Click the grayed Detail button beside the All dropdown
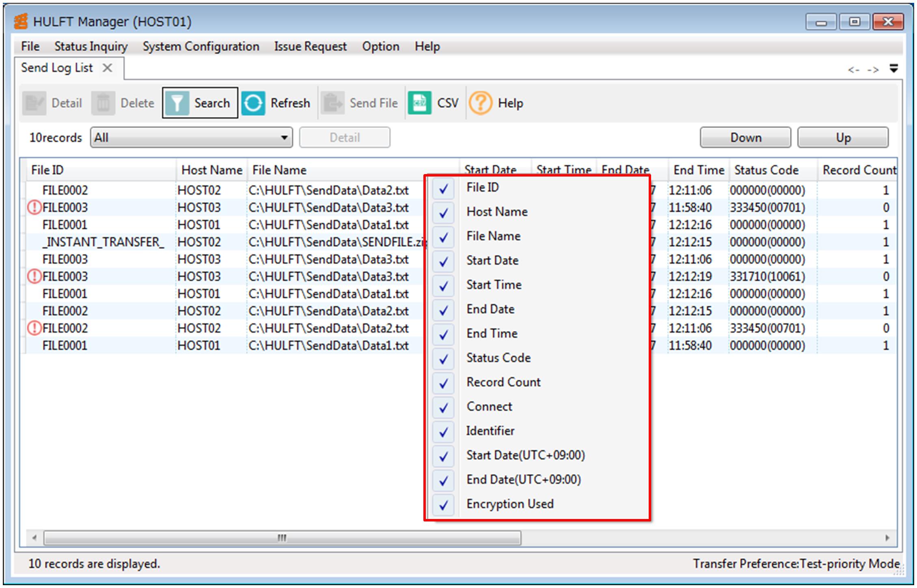Viewport: 917px width, 588px height. coord(345,138)
